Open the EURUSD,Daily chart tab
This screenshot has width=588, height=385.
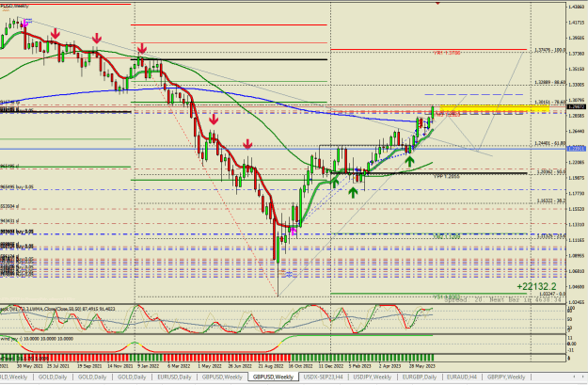pos(174,377)
